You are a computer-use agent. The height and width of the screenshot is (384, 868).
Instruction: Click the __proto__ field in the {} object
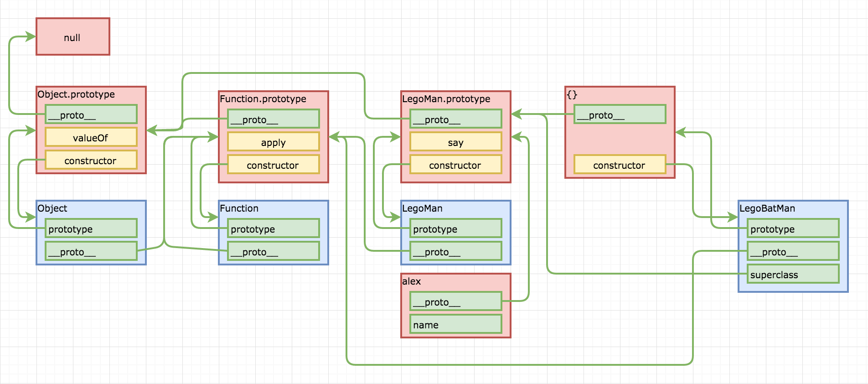pos(620,114)
